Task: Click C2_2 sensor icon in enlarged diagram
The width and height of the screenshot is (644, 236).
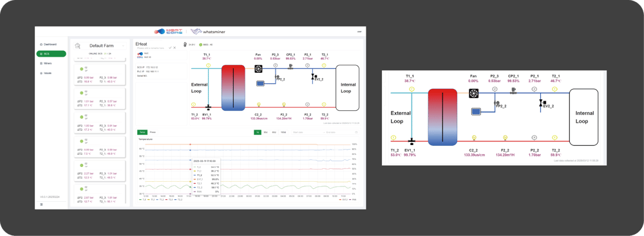Action: click(x=474, y=137)
